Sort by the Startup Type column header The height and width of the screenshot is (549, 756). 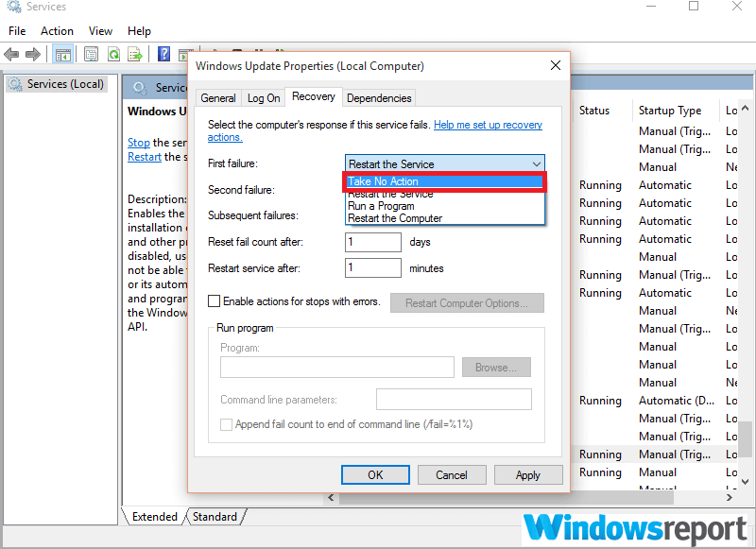coord(670,111)
